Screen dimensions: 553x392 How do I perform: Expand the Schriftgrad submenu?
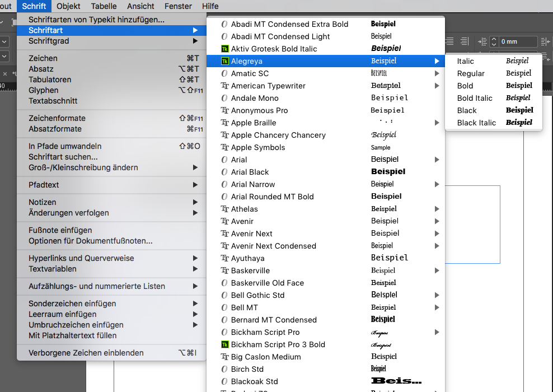[x=111, y=41]
